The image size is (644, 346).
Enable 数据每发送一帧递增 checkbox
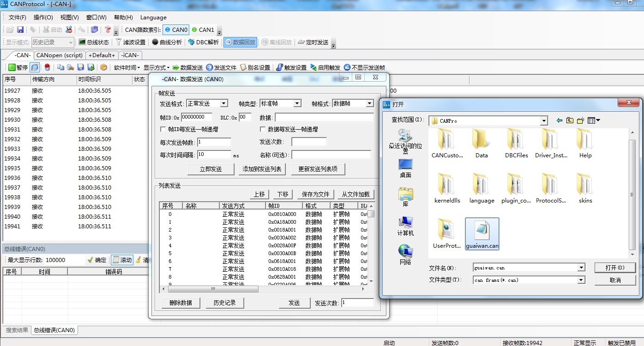[x=263, y=130]
